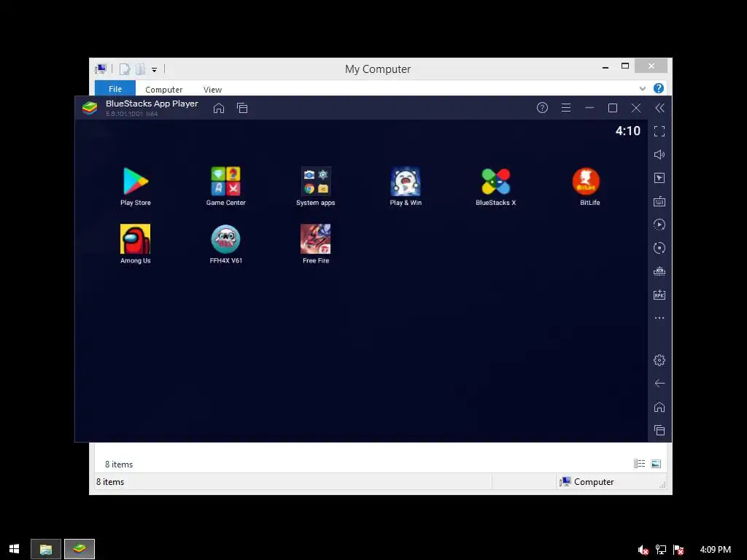Open Customize Quick Access Toolbar dropdown
The width and height of the screenshot is (747, 560).
pos(155,70)
